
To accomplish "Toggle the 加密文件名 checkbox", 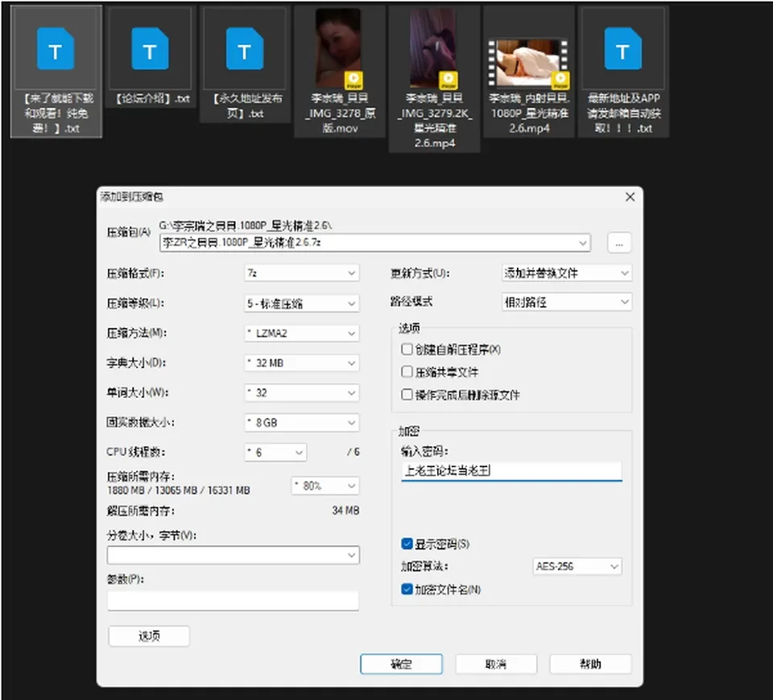I will coord(407,589).
